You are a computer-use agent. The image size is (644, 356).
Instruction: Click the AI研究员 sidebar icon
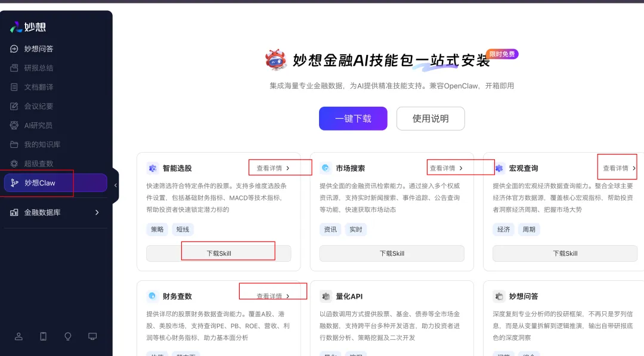point(14,125)
